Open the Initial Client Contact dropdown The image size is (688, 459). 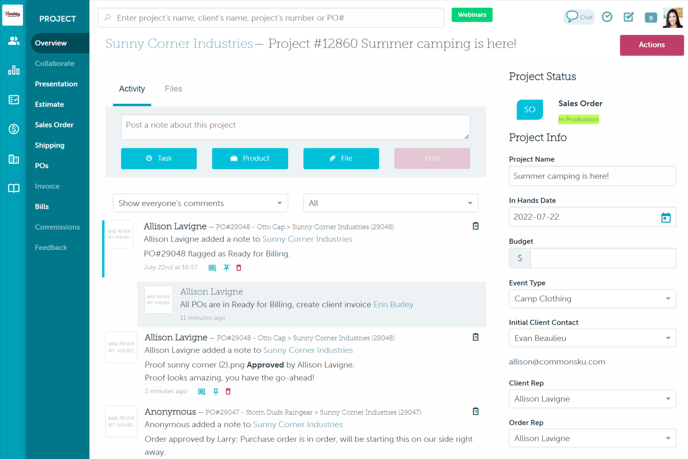coord(592,338)
